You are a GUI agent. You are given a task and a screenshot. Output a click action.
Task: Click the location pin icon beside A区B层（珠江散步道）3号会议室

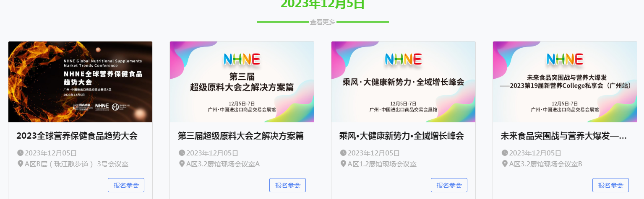tap(20, 163)
